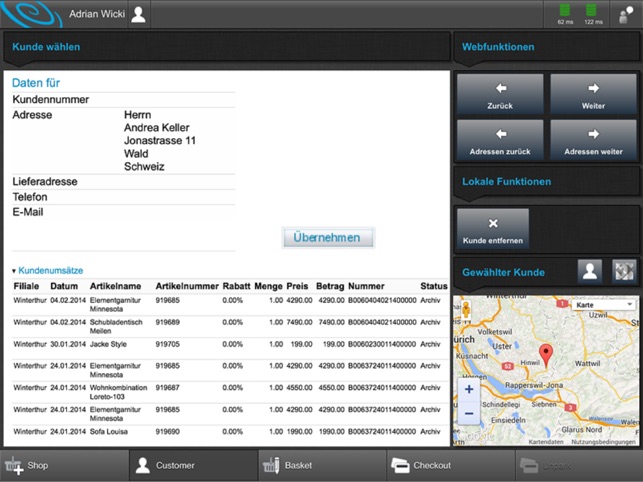This screenshot has width=643, height=482.
Task: Click the Kunde wählen panel header
Action: pos(227,47)
